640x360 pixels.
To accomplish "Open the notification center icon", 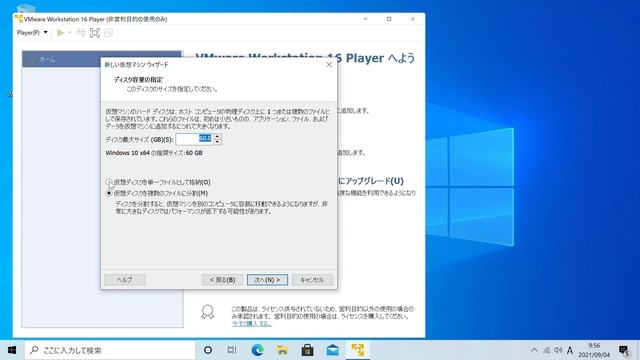I will [x=624, y=350].
